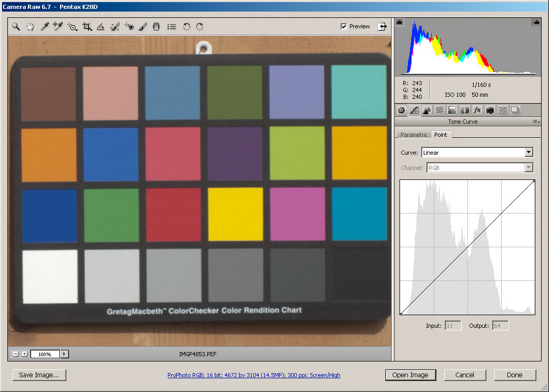Viewport: 549px width, 392px height.
Task: Select the white point on tone curve
Action: [x=534, y=181]
